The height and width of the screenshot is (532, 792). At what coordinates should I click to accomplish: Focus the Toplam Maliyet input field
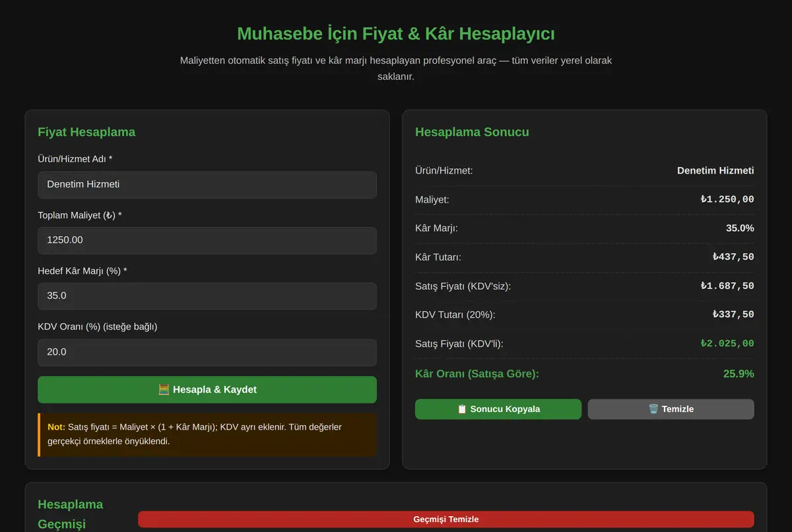pos(207,240)
